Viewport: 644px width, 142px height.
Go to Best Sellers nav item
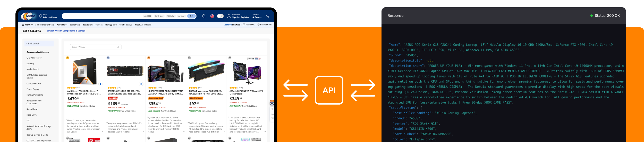[x=88, y=25]
